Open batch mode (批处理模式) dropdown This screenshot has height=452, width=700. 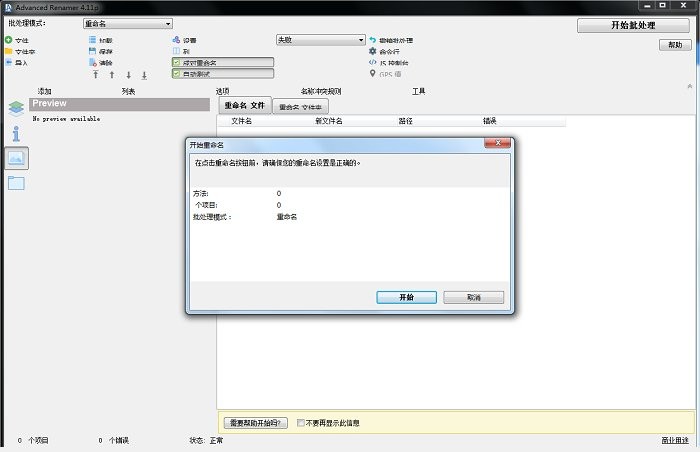128,24
